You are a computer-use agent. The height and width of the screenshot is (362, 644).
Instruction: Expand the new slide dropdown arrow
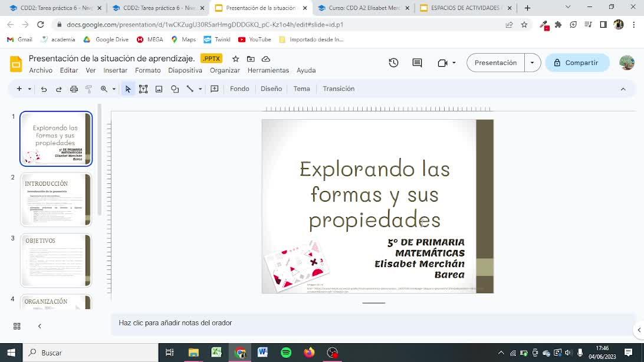(x=29, y=89)
